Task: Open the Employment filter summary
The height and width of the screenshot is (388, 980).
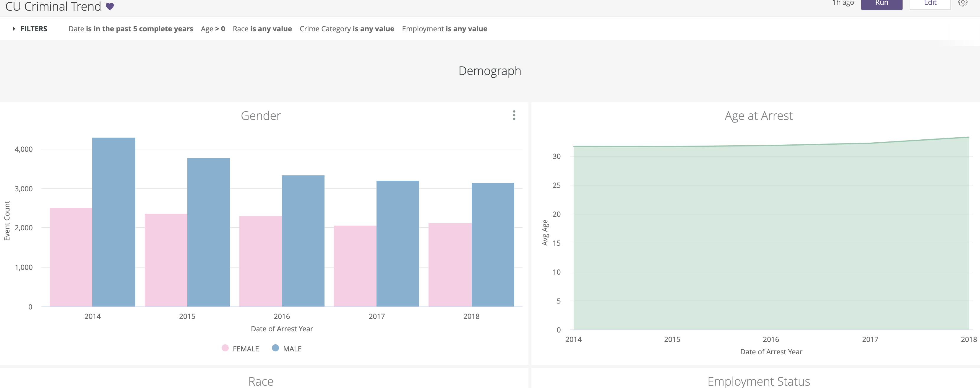Action: (444, 29)
